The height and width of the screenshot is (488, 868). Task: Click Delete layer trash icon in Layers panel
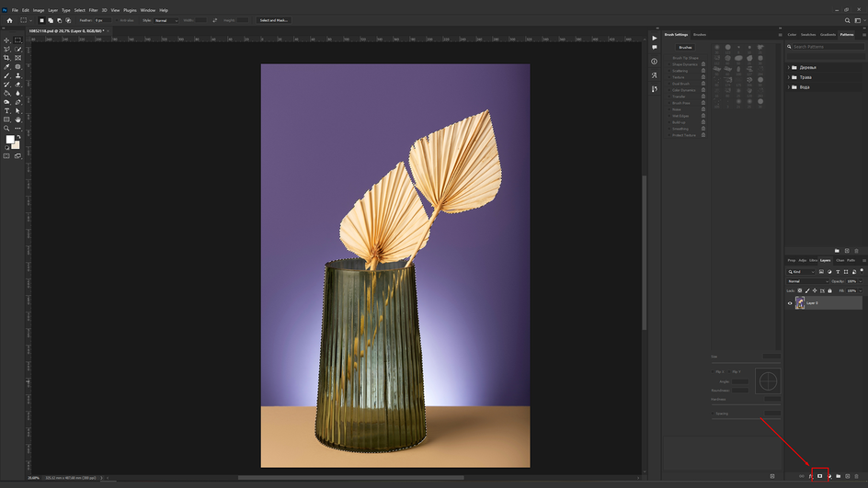click(856, 476)
